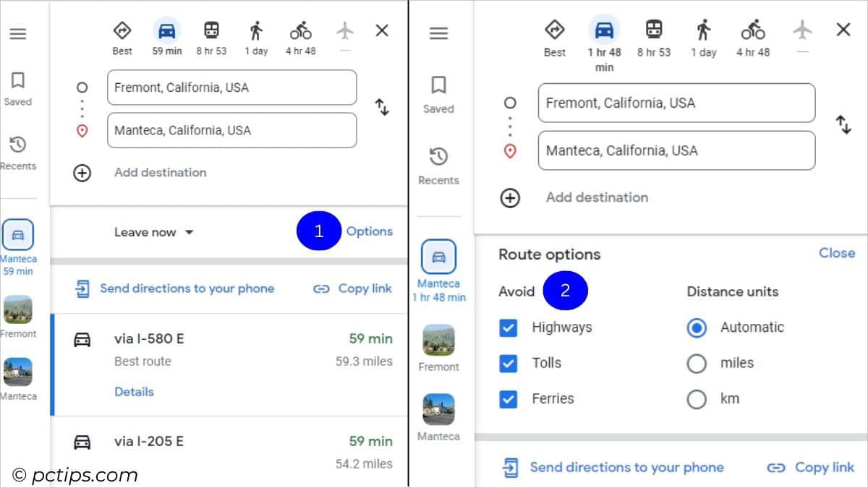868x488 pixels.
Task: Pick the flights travel mode icon
Action: (x=345, y=30)
